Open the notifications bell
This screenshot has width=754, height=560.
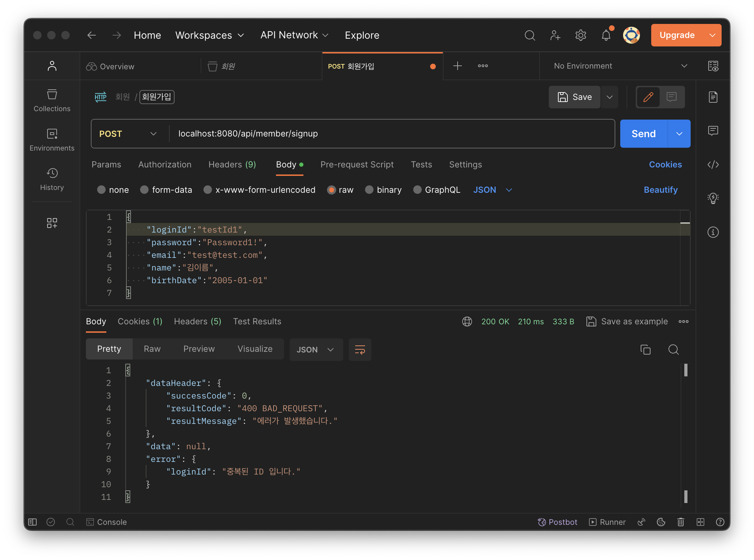[x=606, y=35]
